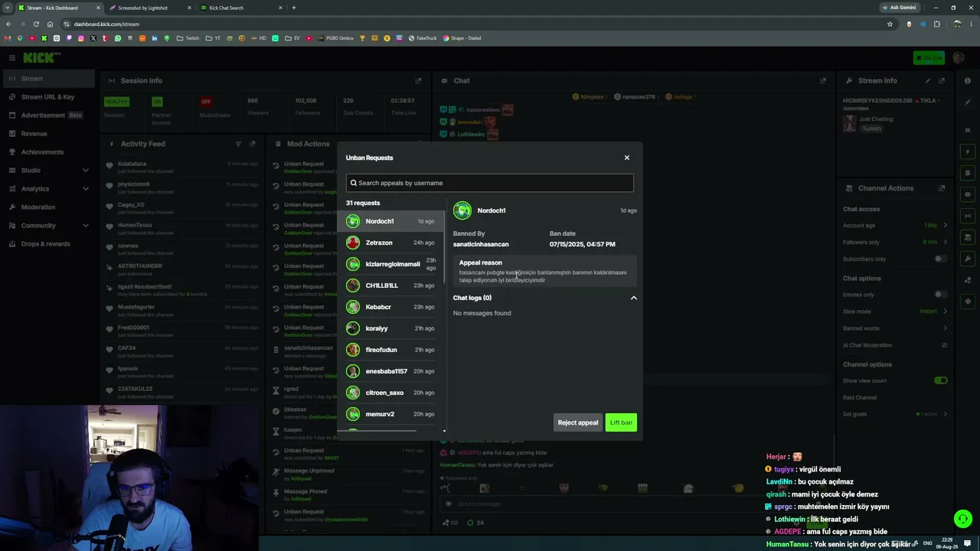
Task: Open a new browser tab
Action: 293,8
